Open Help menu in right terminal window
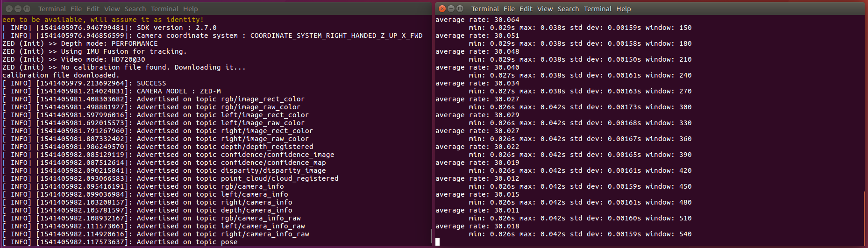Image resolution: width=868 pixels, height=248 pixels. [624, 9]
